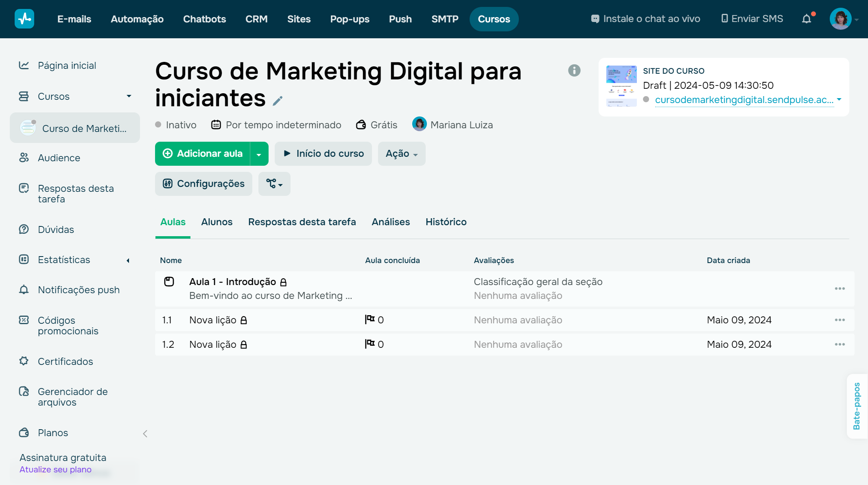
Task: Open the notifications bell
Action: pos(806,19)
